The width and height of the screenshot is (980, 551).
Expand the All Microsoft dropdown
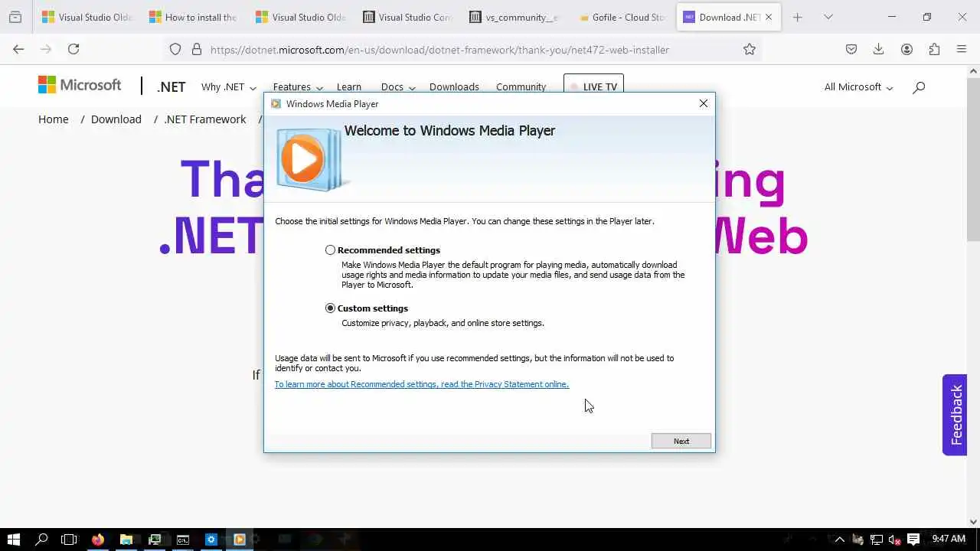coord(858,86)
